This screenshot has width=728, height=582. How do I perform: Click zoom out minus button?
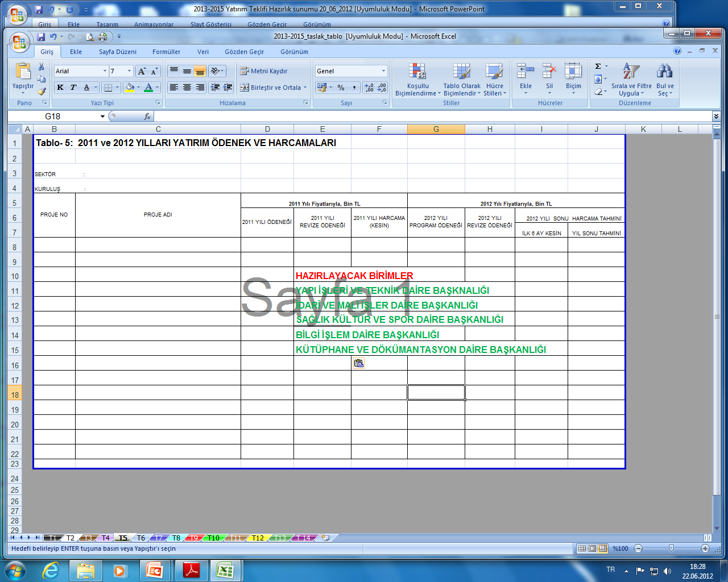[x=638, y=548]
